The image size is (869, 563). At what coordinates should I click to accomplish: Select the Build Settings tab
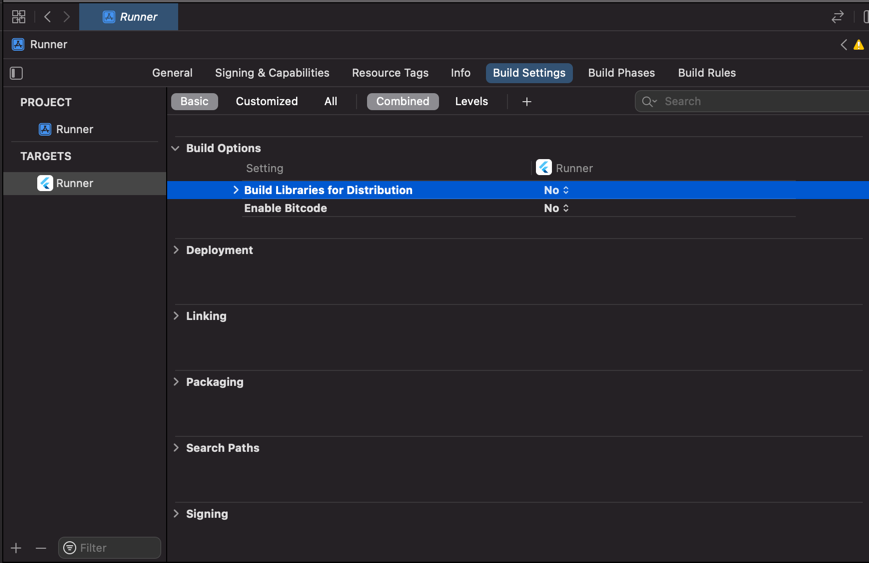pyautogui.click(x=529, y=73)
